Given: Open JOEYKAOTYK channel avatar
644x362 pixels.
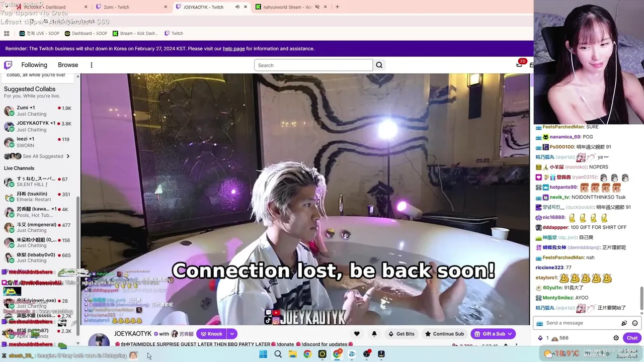Looking at the screenshot, I should (99, 341).
